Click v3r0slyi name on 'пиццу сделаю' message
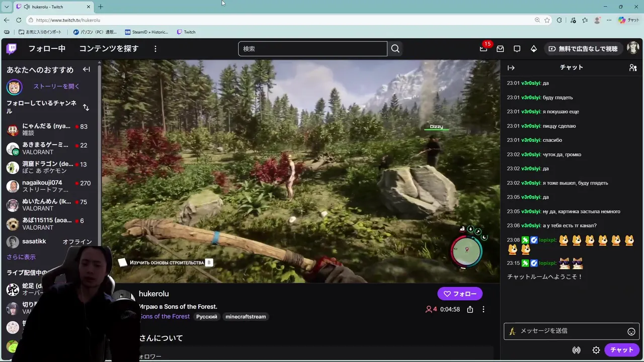 [530, 126]
